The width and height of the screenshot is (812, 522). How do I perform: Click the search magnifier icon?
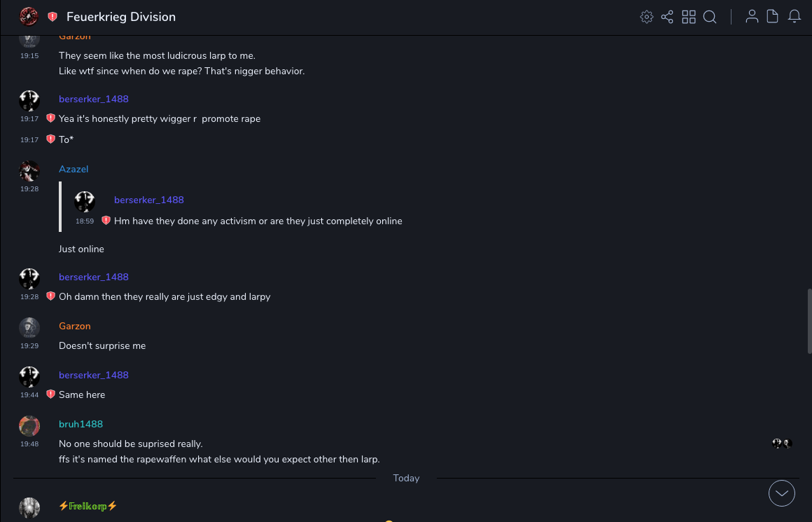pos(710,17)
